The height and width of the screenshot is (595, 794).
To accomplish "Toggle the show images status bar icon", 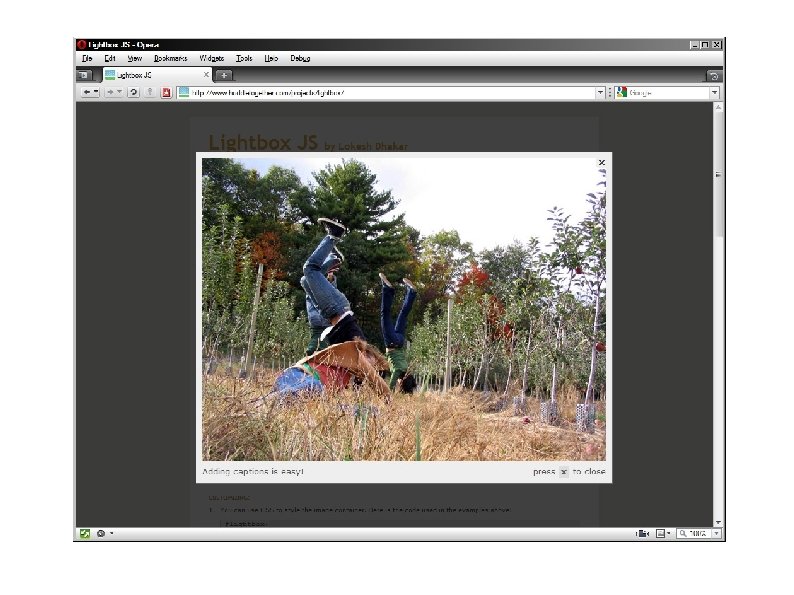I will (x=660, y=533).
